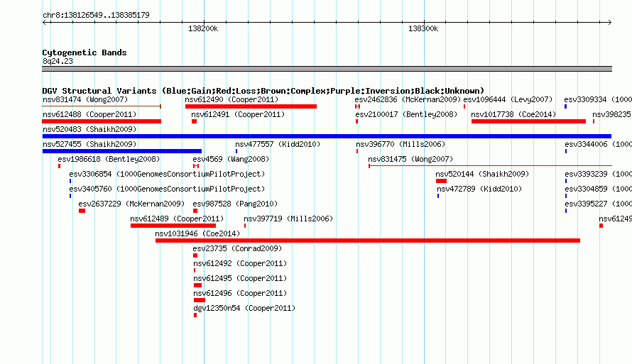Open esv2100017 (Bentley2008) variant entry
This screenshot has width=632, height=364.
(406, 114)
